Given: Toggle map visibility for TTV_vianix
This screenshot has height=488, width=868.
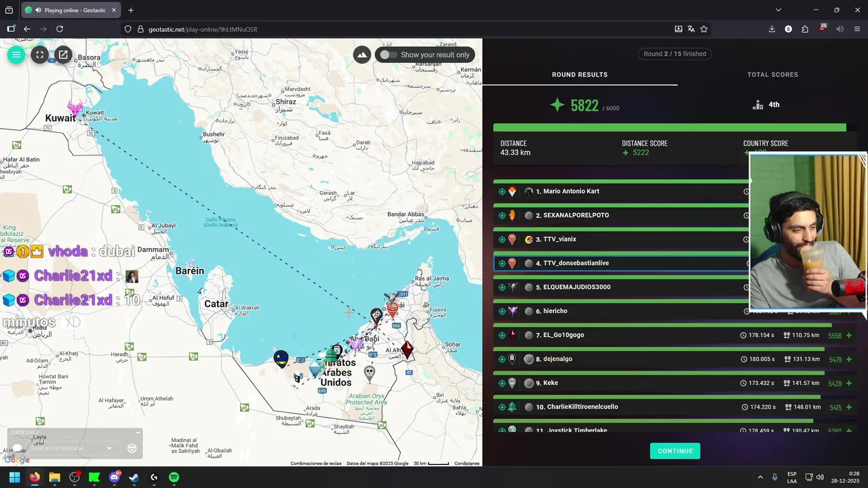Looking at the screenshot, I should [x=502, y=239].
